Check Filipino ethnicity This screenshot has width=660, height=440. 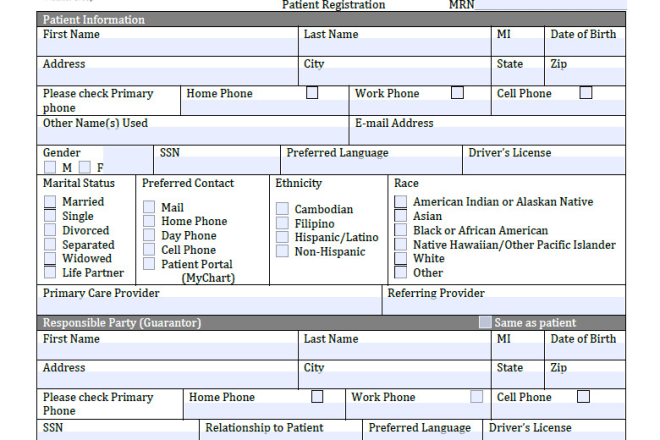coord(282,223)
